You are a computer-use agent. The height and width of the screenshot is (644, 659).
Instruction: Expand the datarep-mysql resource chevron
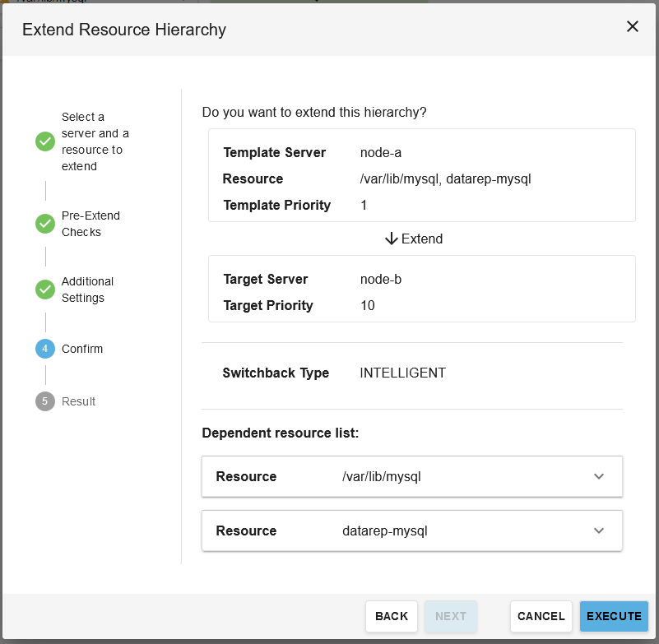599,530
